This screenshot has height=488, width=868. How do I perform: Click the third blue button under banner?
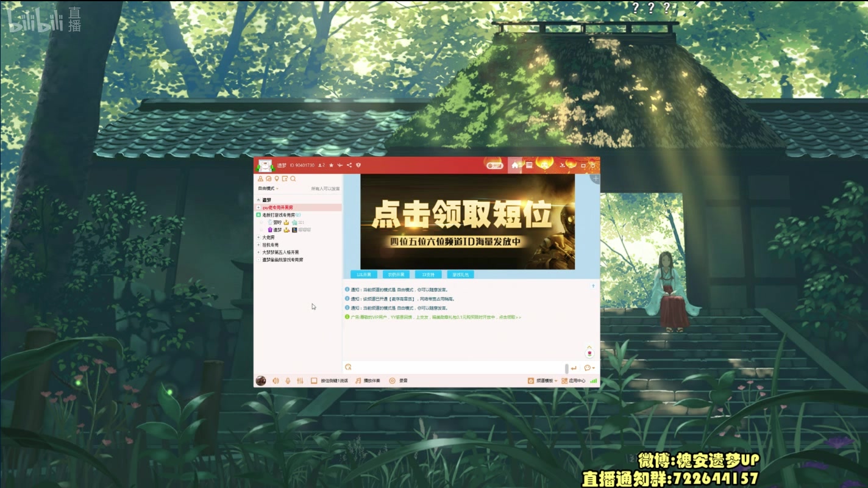click(x=429, y=274)
